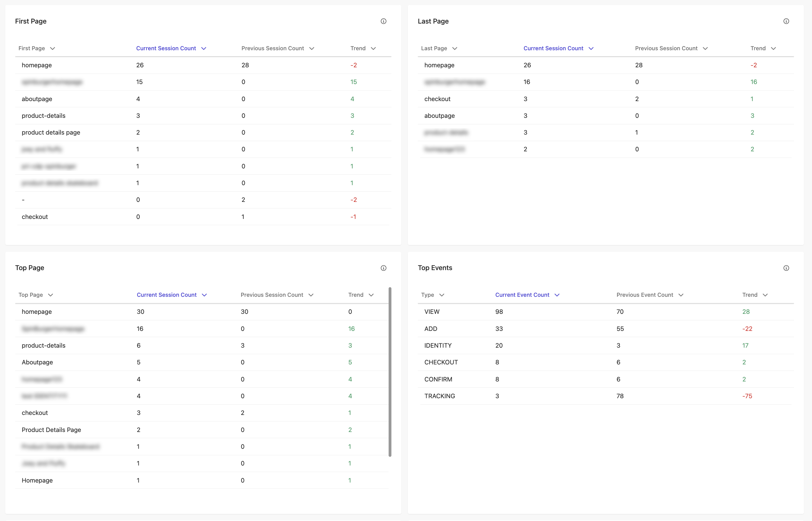The width and height of the screenshot is (812, 521).
Task: Sort by Current Session Count in Top Page
Action: (x=172, y=295)
